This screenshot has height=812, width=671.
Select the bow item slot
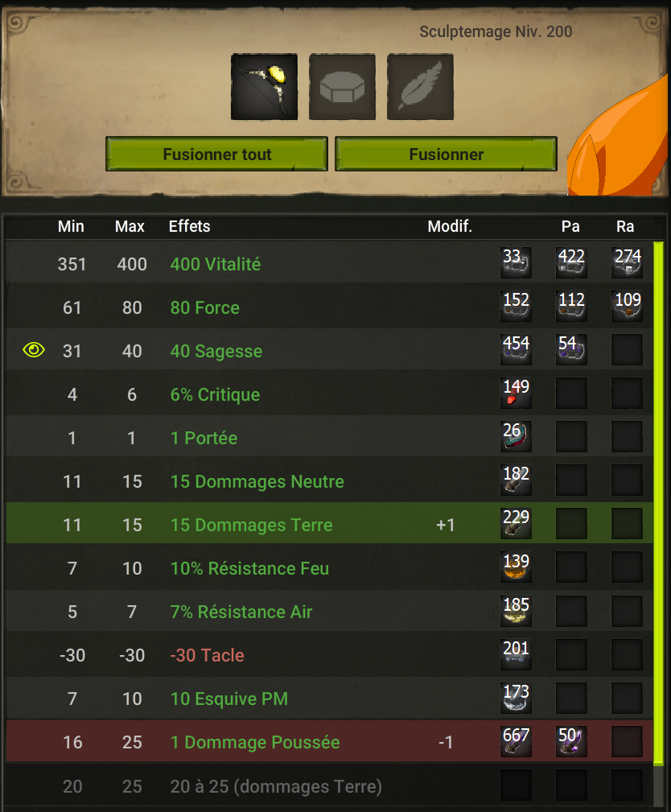[264, 86]
